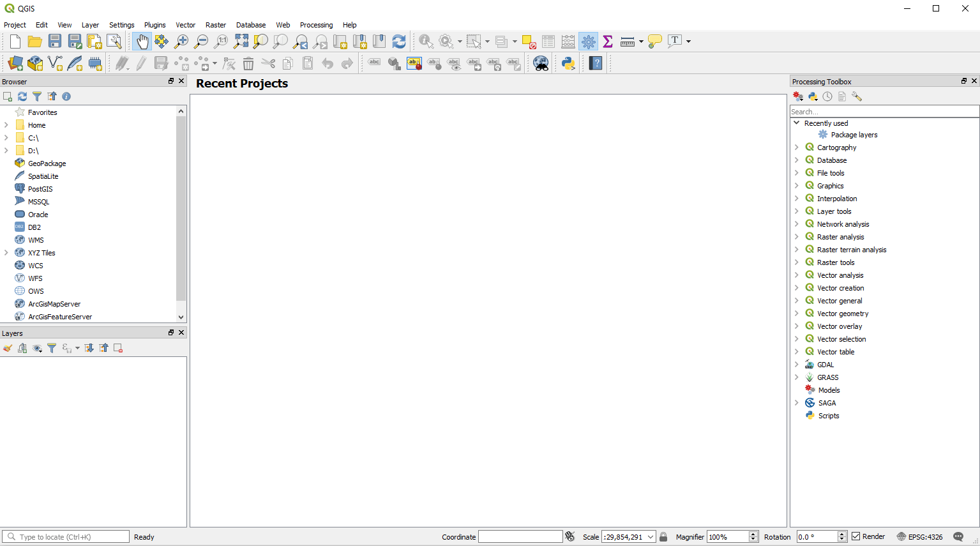The width and height of the screenshot is (980, 546).
Task: Expand the C:\ drive node
Action: tap(6, 138)
